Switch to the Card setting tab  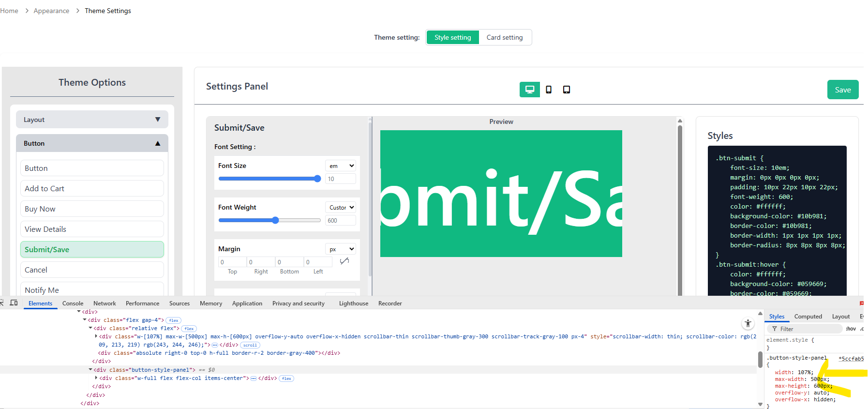(x=505, y=37)
